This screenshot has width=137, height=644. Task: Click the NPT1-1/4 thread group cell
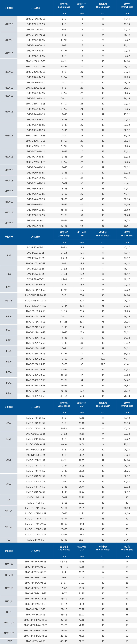coord(9,623)
